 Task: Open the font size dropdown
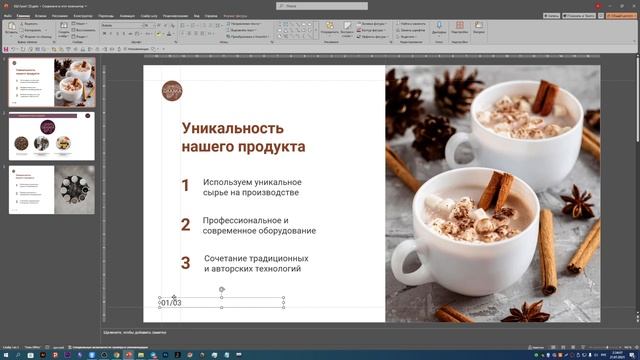click(x=153, y=25)
